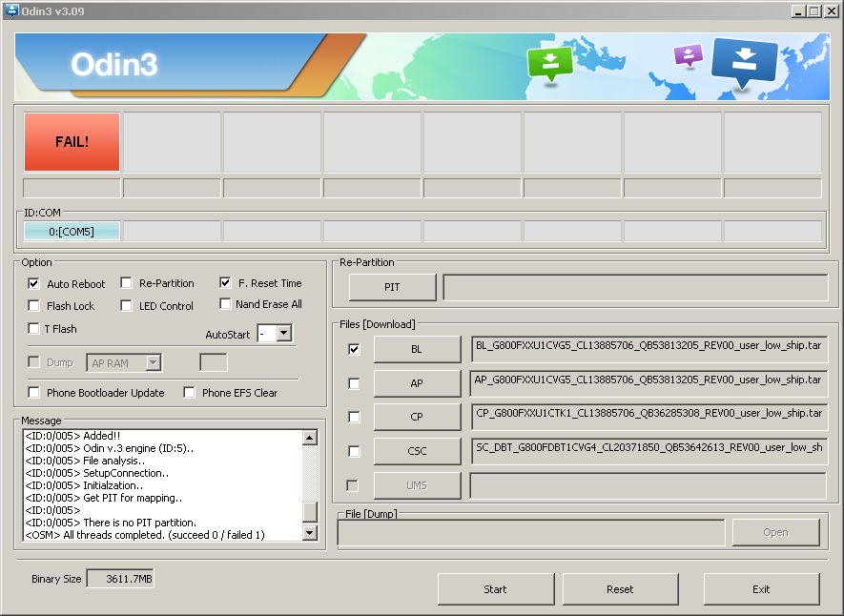This screenshot has width=844, height=616.
Task: Click 'File analysis..' log line
Action: [85, 461]
